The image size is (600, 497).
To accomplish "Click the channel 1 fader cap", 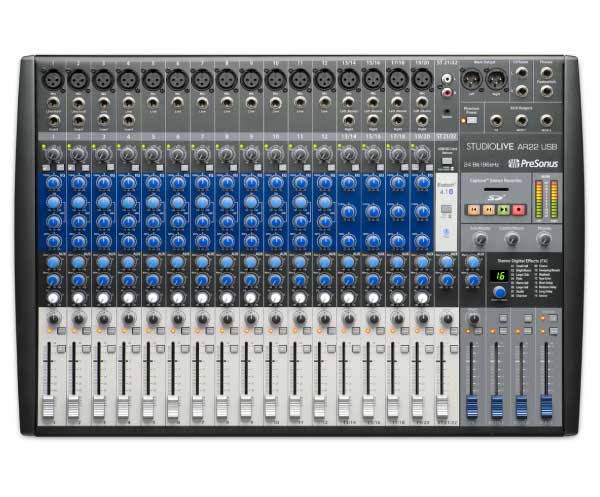I will [x=49, y=407].
